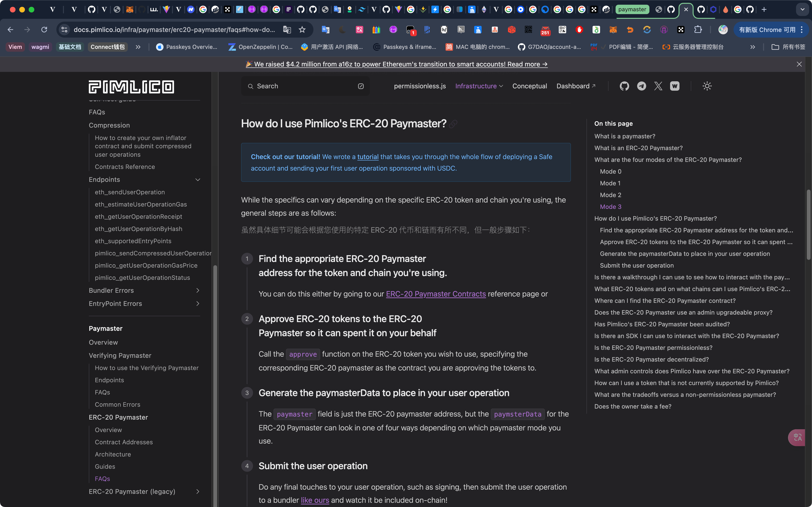This screenshot has height=507, width=812.
Task: Show more bookmarks bar overflow chevron
Action: (753, 47)
